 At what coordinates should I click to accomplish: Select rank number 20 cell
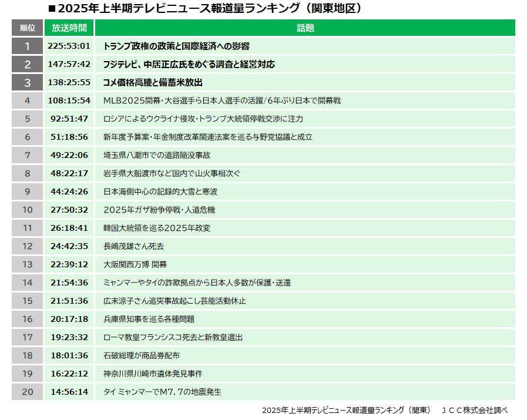26,392
